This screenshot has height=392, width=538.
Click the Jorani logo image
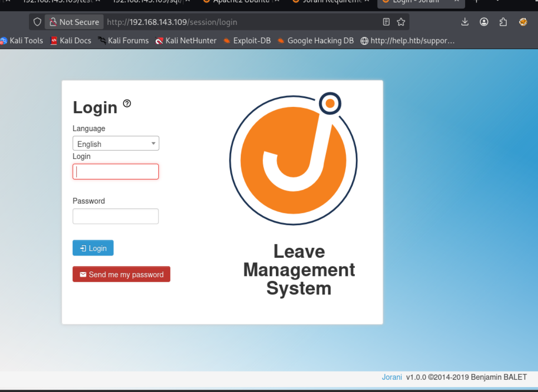tap(293, 159)
